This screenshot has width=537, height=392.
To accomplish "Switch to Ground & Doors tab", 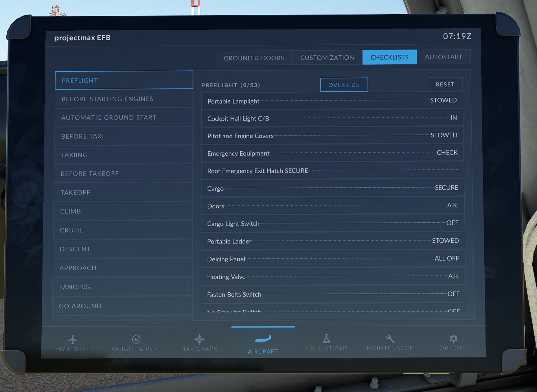I will coord(254,58).
